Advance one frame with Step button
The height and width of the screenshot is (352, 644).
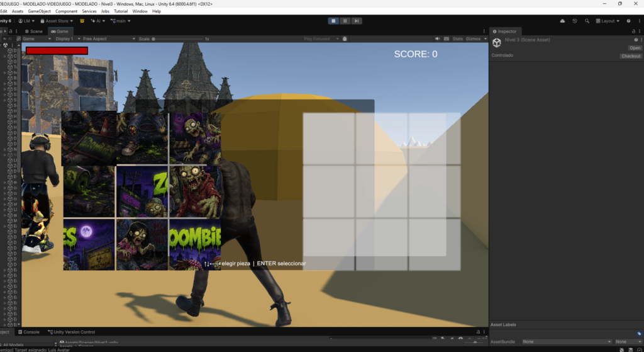[x=357, y=21]
